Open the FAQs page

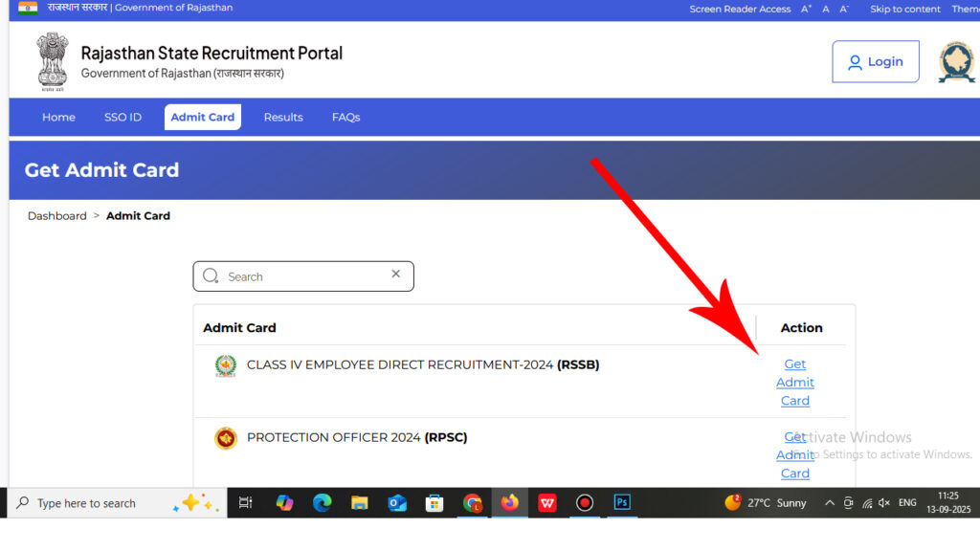345,118
